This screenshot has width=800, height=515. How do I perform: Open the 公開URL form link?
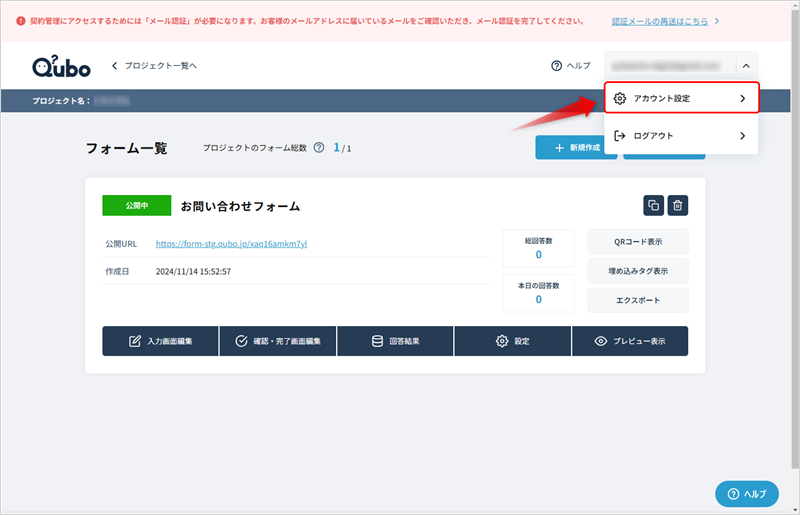pos(231,243)
